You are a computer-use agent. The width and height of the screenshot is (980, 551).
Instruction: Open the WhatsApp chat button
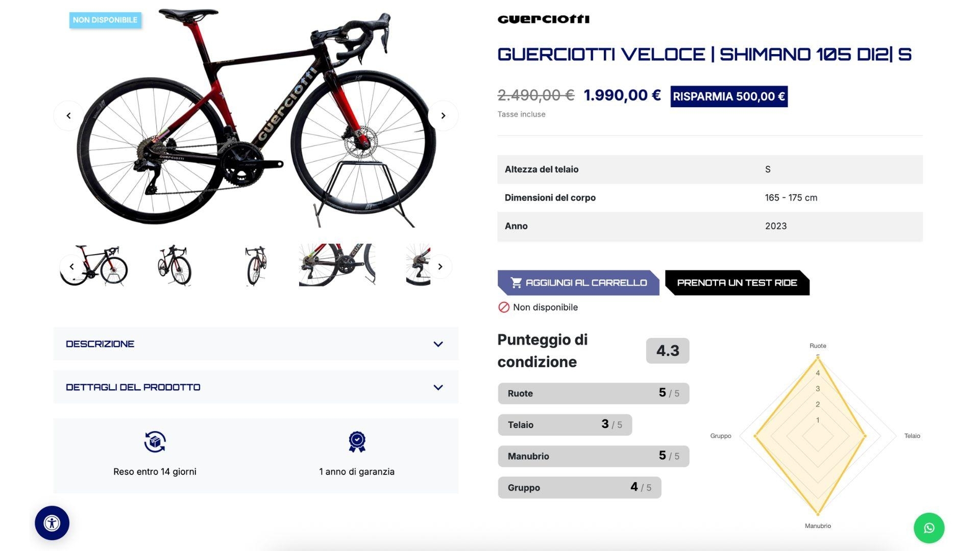(929, 528)
